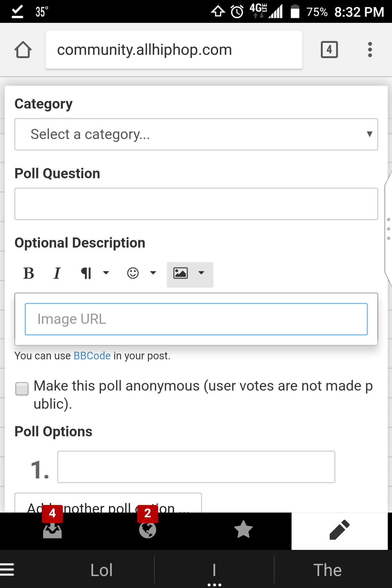Open the Select a category dropdown
This screenshot has width=392, height=588.
click(x=196, y=134)
